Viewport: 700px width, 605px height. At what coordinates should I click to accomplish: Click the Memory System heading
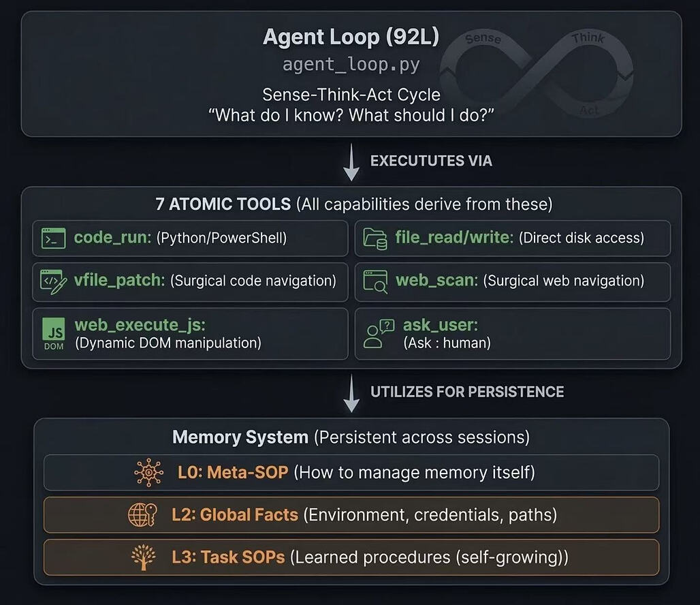pyautogui.click(x=240, y=437)
